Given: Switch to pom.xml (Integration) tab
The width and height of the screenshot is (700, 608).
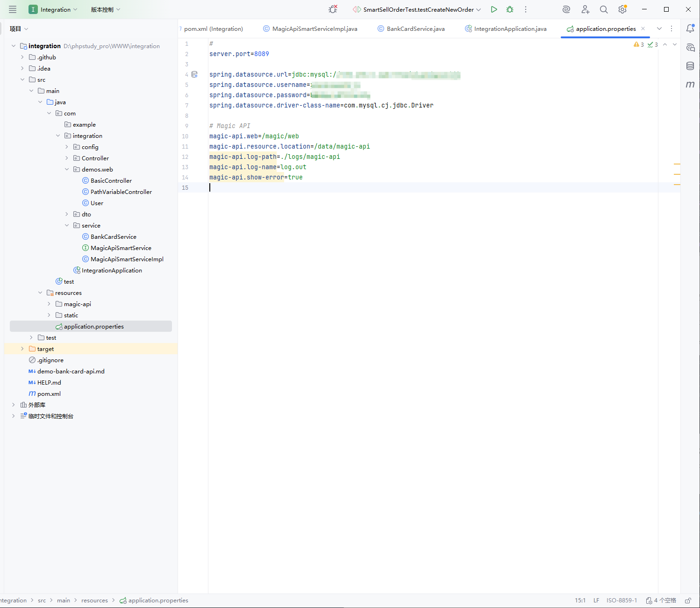Looking at the screenshot, I should (x=213, y=29).
